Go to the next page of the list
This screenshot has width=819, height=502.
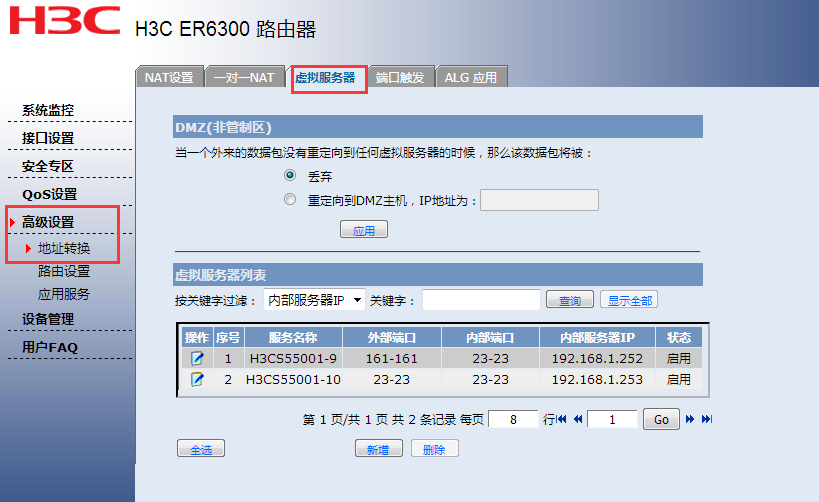(690, 419)
